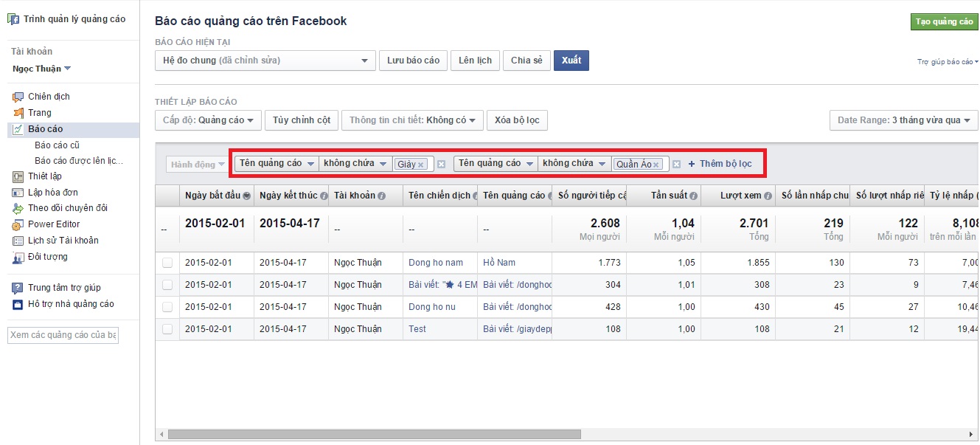Click the Tùy chỉnh cột button

pos(302,120)
